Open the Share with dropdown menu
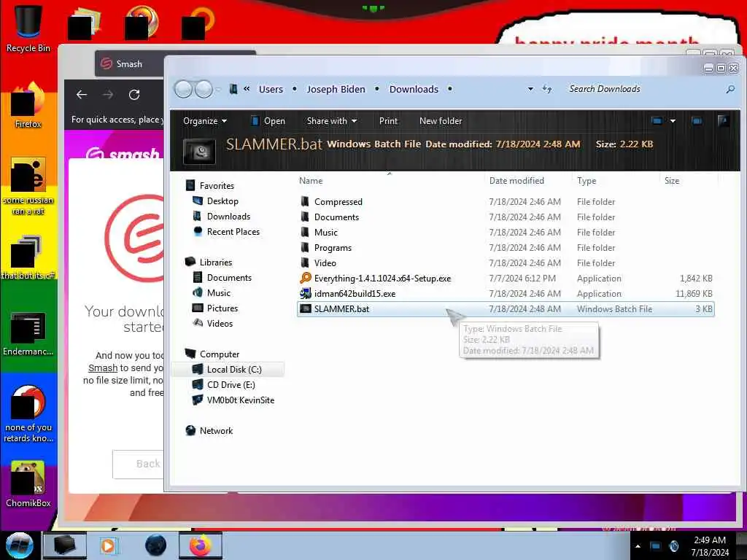The width and height of the screenshot is (747, 560). [x=332, y=121]
